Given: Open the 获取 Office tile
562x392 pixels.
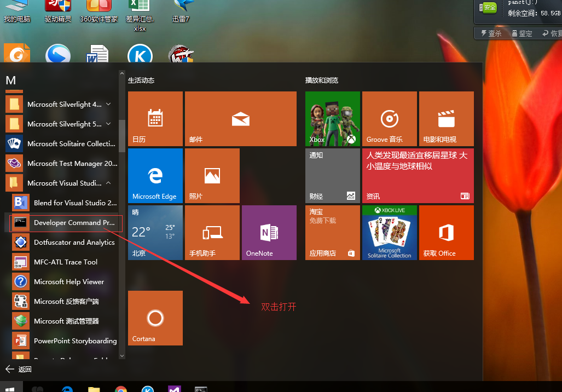Looking at the screenshot, I should tap(447, 233).
